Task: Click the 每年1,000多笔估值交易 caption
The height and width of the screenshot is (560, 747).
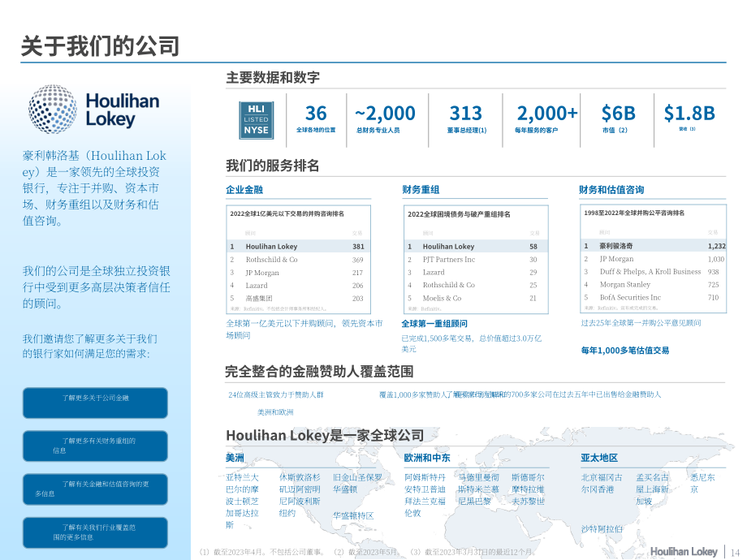Action: click(625, 351)
